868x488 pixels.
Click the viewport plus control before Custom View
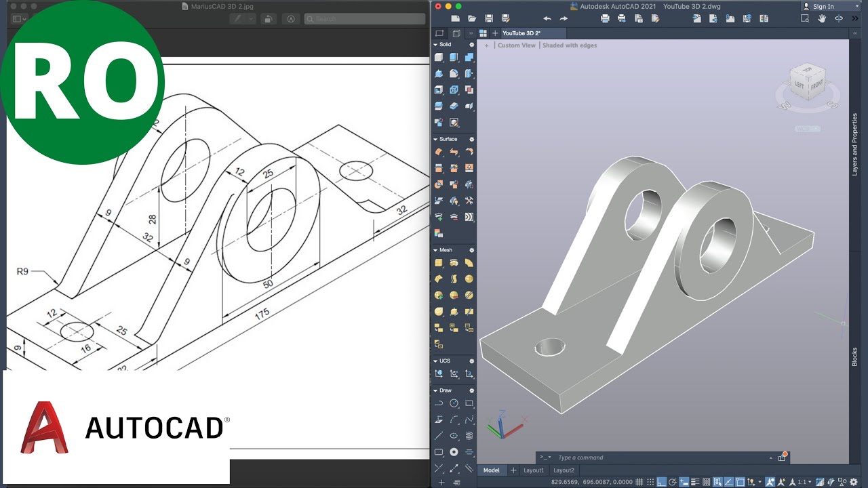(x=486, y=45)
